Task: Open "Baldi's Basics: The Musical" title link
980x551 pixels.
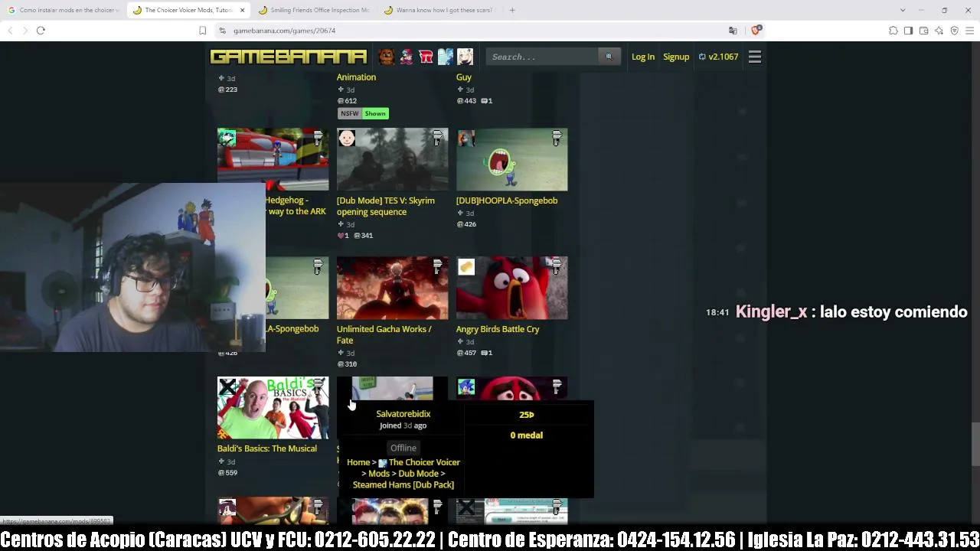Action: pos(267,448)
